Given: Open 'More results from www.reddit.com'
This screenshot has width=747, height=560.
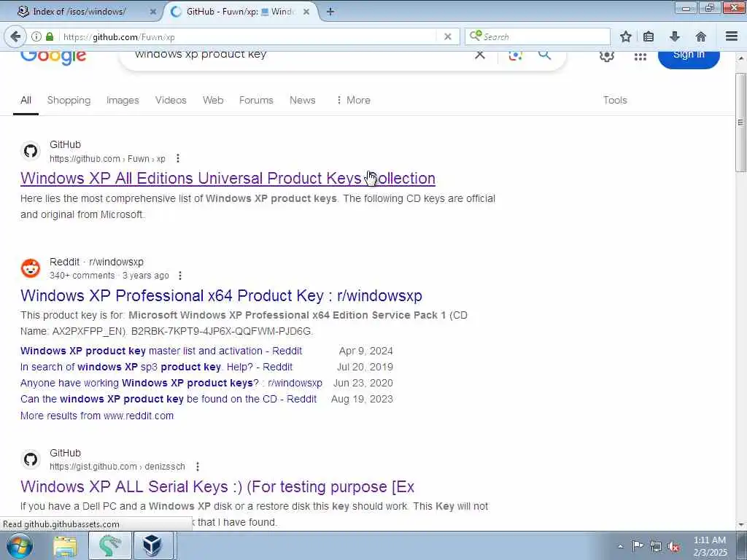Looking at the screenshot, I should [x=97, y=416].
